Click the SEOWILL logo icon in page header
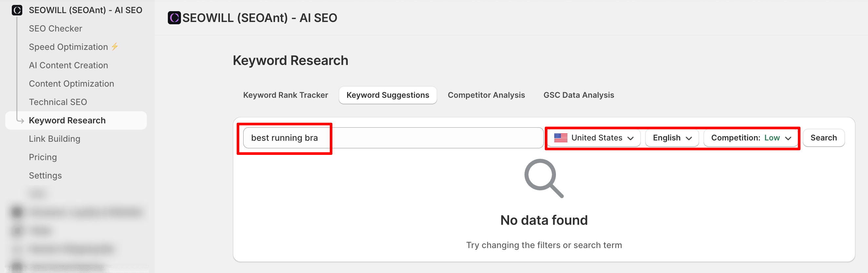 pos(174,18)
